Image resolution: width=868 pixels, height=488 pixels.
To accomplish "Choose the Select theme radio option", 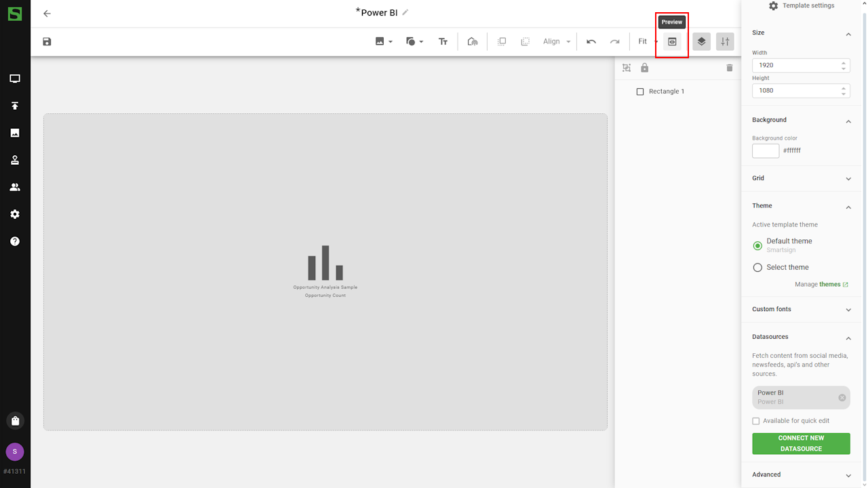I will pyautogui.click(x=758, y=268).
